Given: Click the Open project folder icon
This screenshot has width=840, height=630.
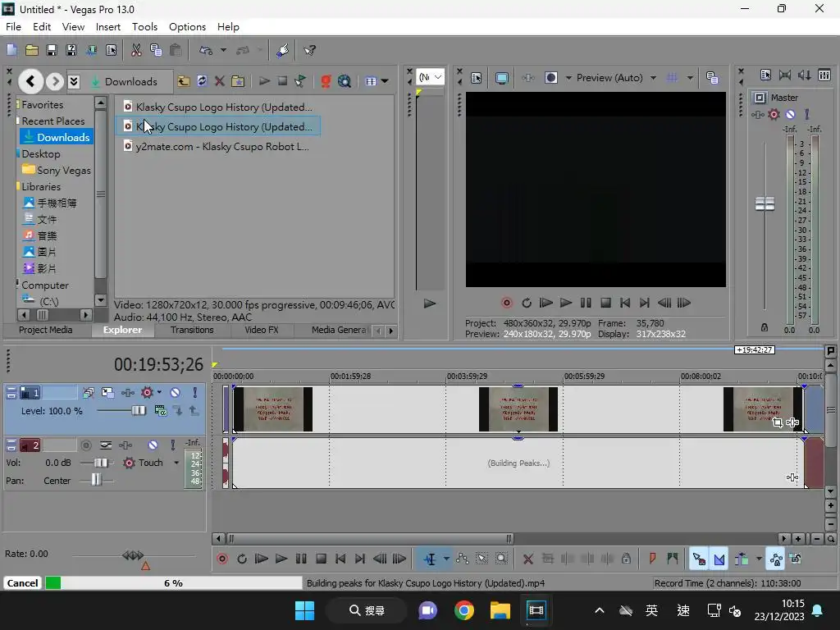Looking at the screenshot, I should [32, 50].
